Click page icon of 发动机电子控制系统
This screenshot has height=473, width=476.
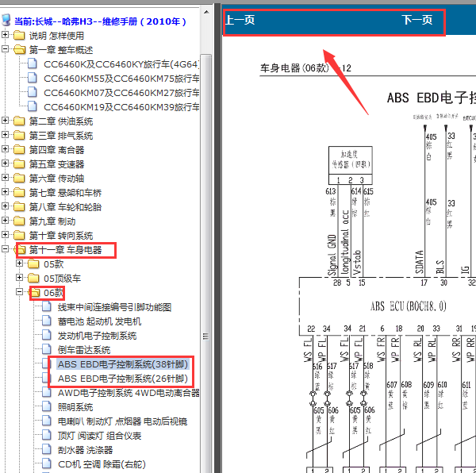[47, 335]
